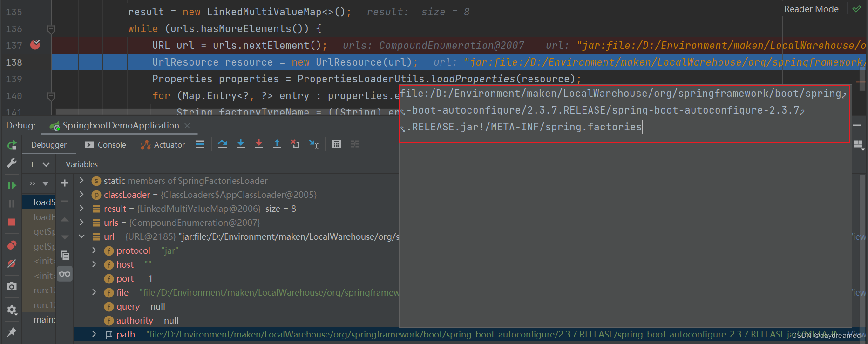Open View Breakpoints red circles icon

click(x=12, y=245)
